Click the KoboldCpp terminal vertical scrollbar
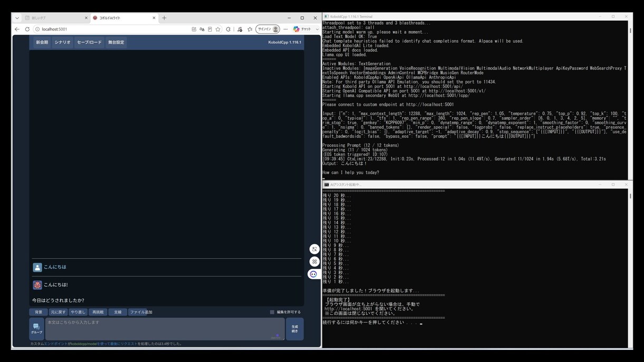 pos(630,100)
